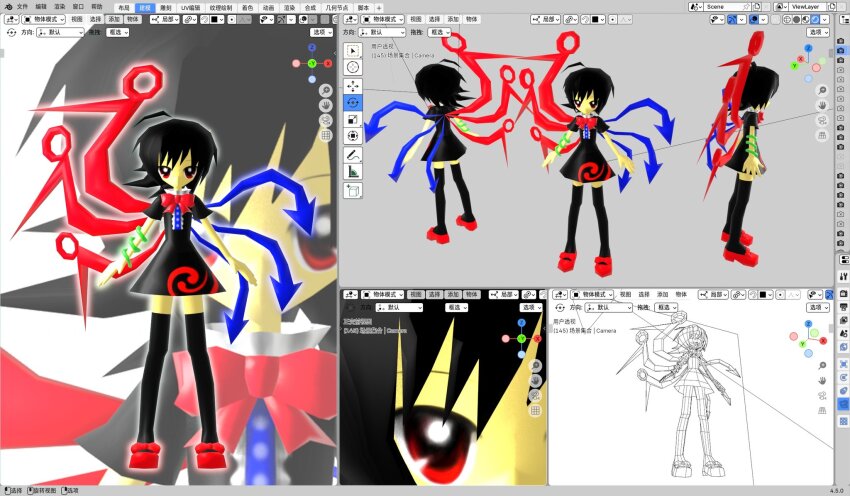
Task: Switch top-right viewport to solid shading
Action: (796, 20)
